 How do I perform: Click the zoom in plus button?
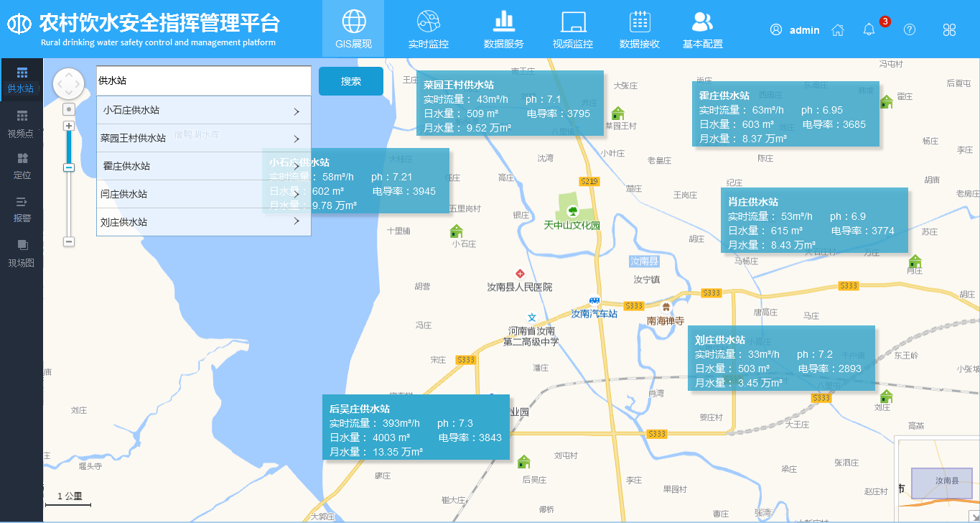coord(69,126)
